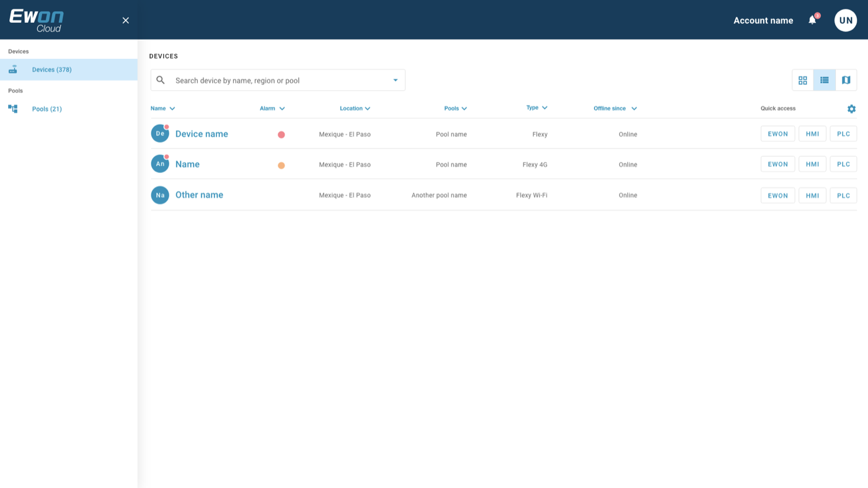
Task: Close the sidebar with the X icon
Action: coord(126,20)
